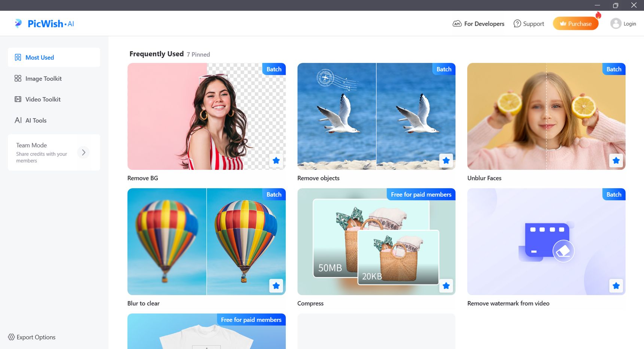Unpin Blur to clear using its star
The width and height of the screenshot is (644, 349).
tap(276, 286)
